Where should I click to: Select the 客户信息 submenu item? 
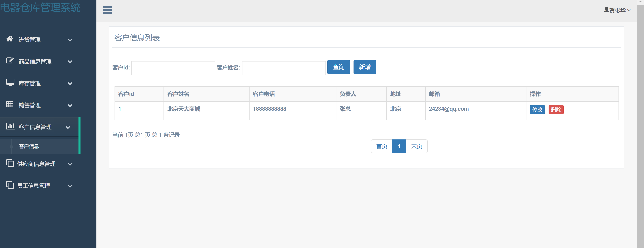pos(29,146)
